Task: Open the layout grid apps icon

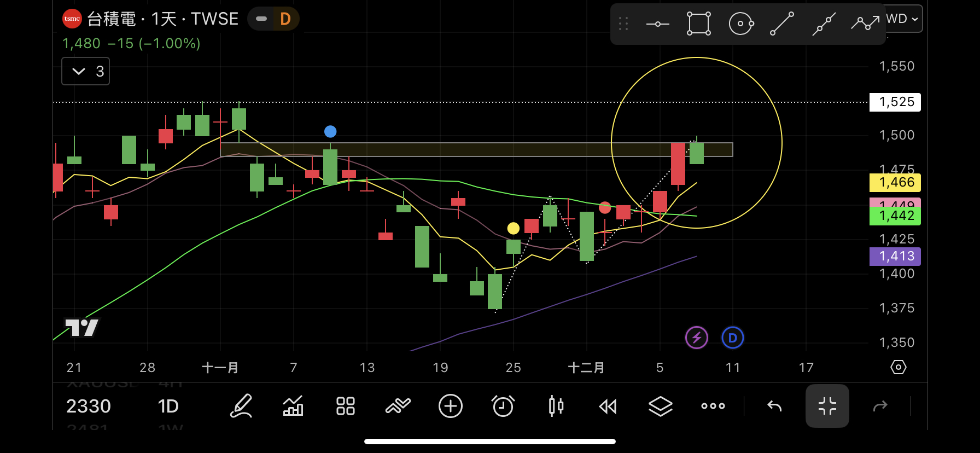Action: [x=346, y=406]
